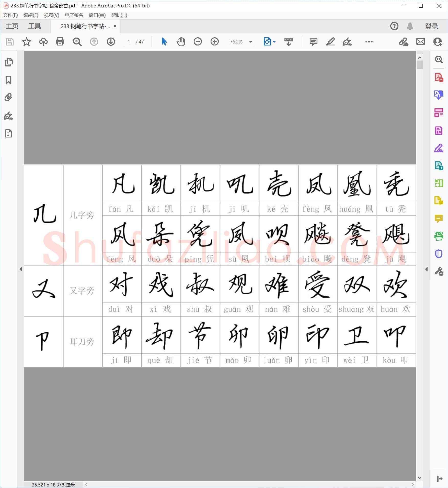Open the 编辑 menu
Screen dimensions: 448x488
click(x=31, y=15)
